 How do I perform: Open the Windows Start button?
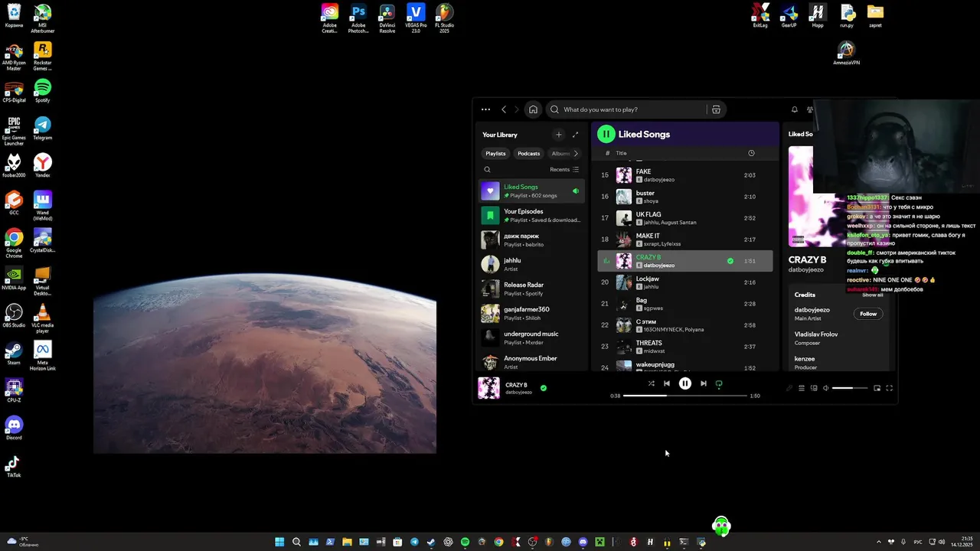(x=279, y=542)
